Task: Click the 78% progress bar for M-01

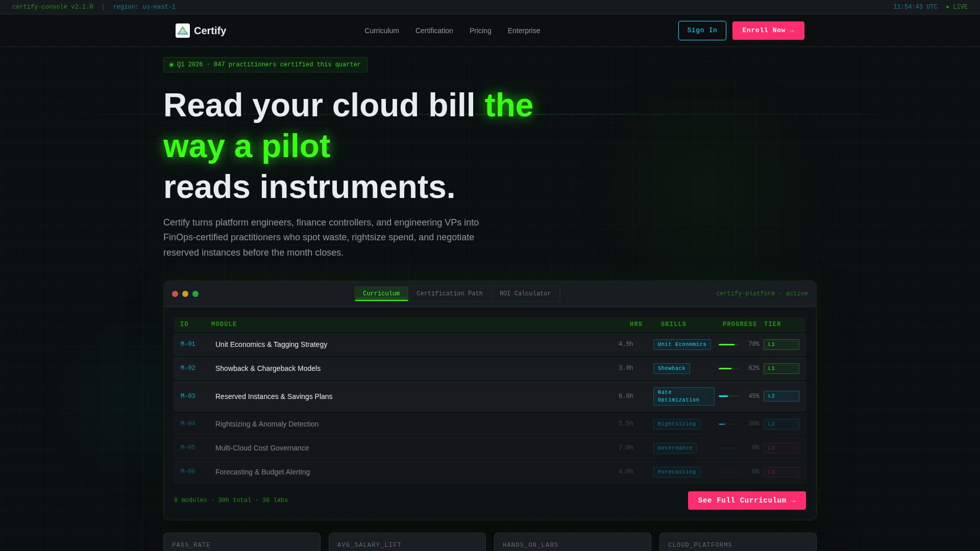Action: (x=729, y=345)
